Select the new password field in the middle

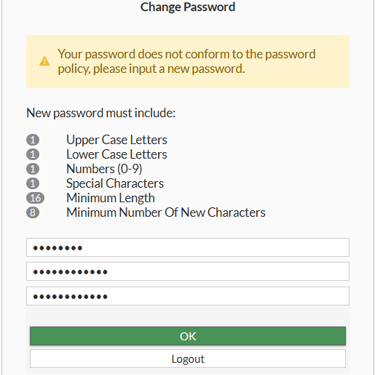click(x=188, y=271)
